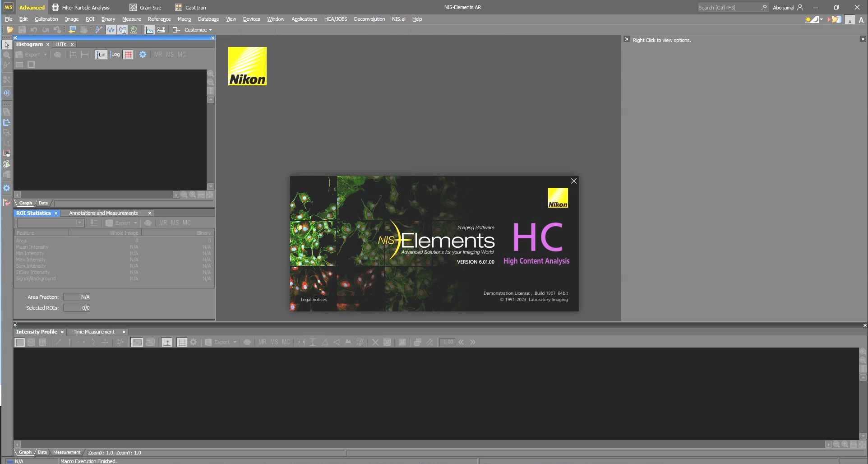The height and width of the screenshot is (464, 868).
Task: Click the Selected ROIs value field
Action: click(x=77, y=308)
